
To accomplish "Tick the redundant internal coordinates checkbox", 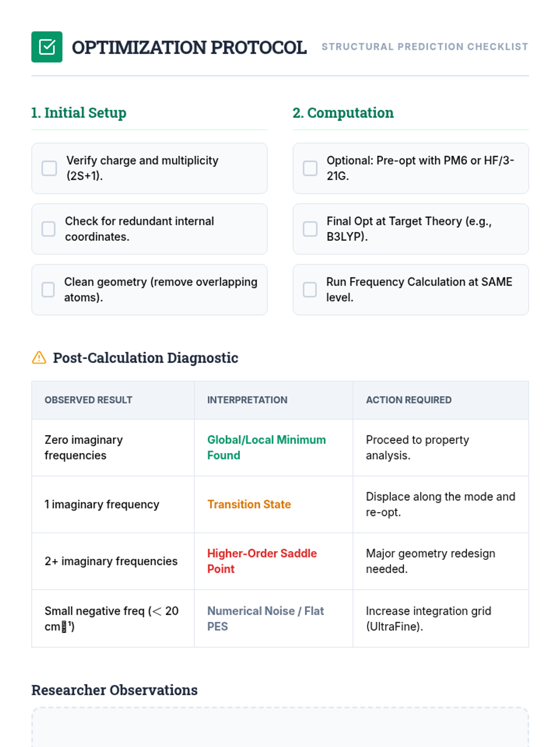I will (49, 229).
